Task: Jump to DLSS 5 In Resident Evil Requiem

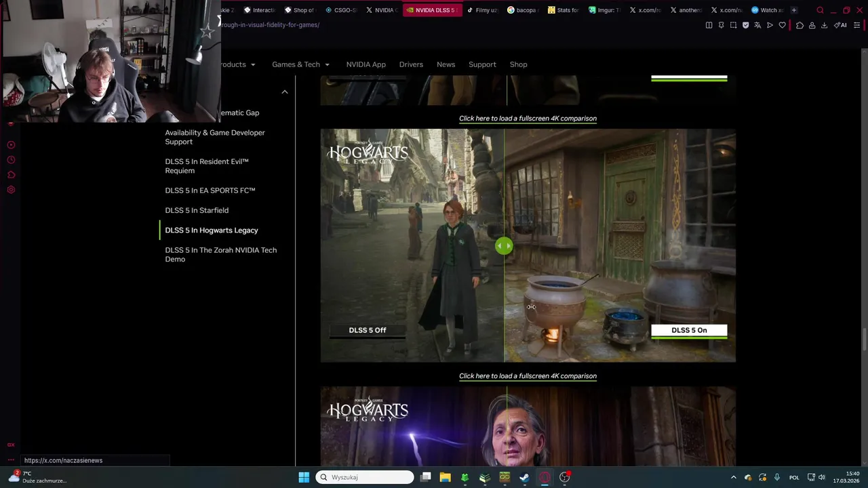Action: click(x=207, y=166)
